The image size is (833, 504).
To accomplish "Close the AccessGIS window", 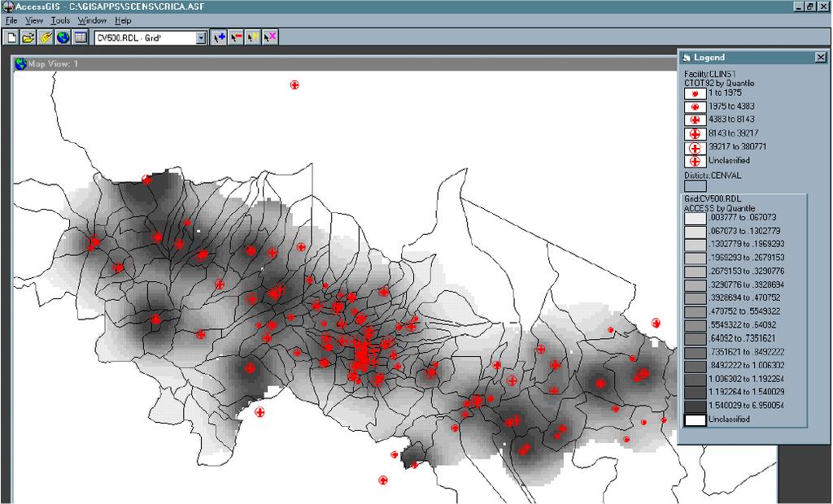I will click(x=822, y=7).
